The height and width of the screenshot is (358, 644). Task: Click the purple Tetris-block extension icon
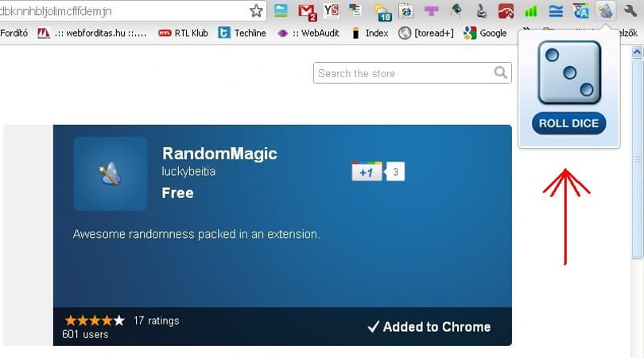point(431,11)
